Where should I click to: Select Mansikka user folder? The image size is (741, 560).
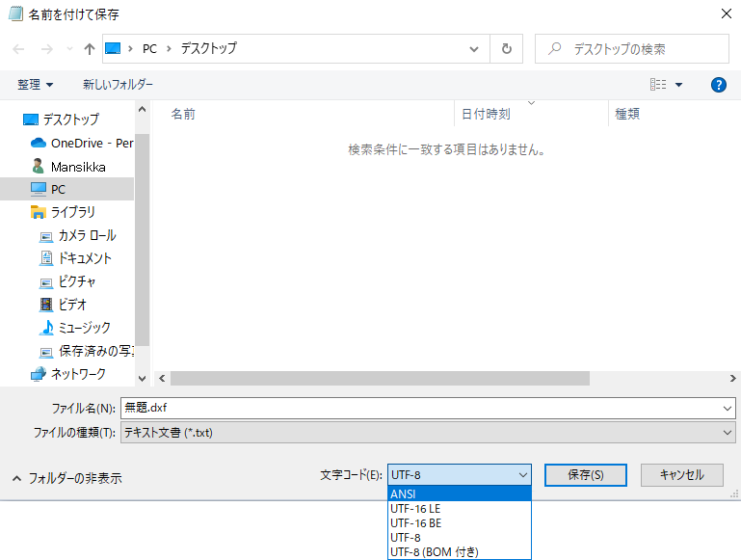tap(69, 167)
